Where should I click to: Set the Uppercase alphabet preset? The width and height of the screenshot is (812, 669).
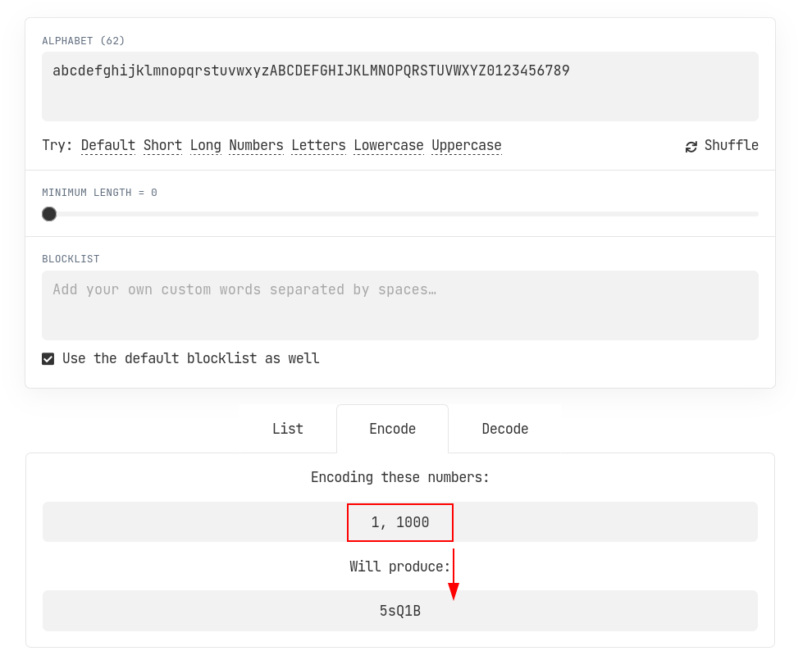tap(466, 146)
